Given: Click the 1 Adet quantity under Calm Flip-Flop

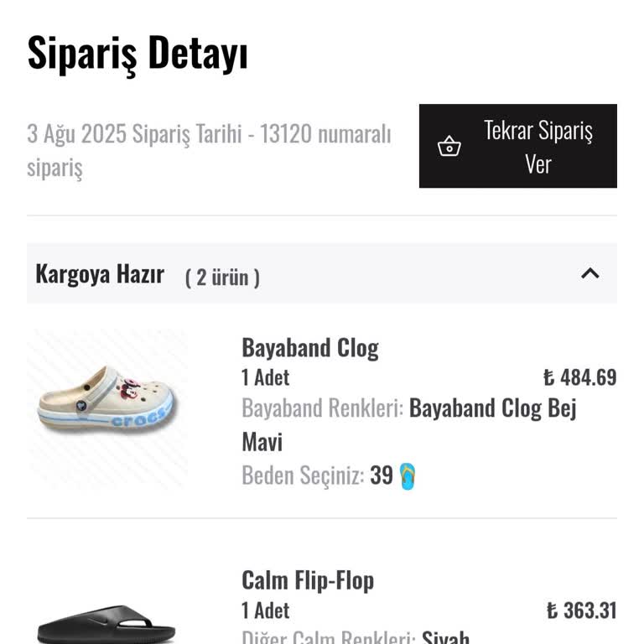Looking at the screenshot, I should click(x=266, y=610).
